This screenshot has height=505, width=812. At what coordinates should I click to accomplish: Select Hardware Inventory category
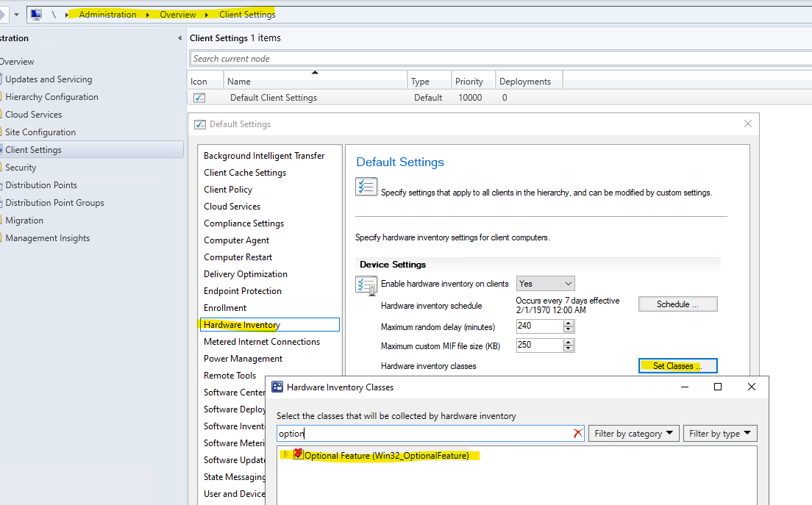point(269,324)
